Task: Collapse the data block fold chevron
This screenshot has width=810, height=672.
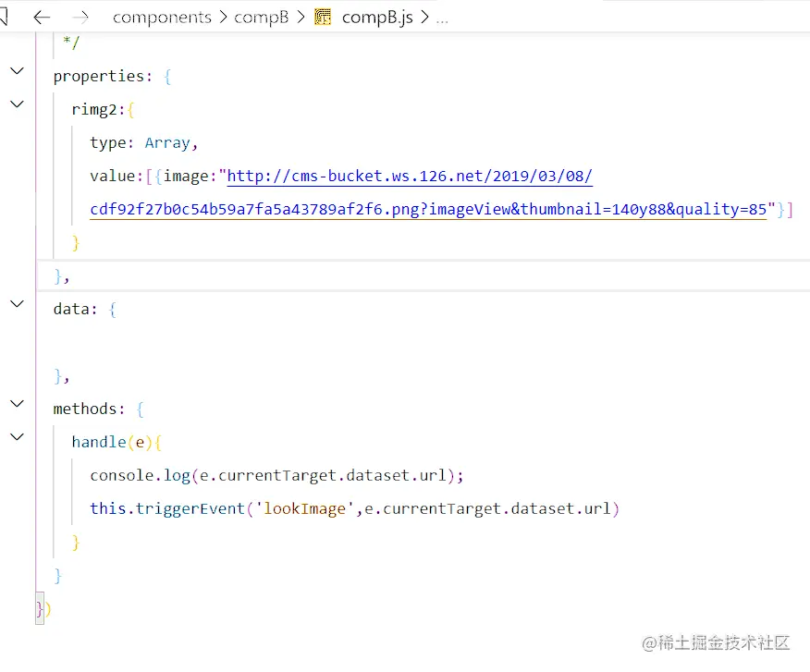Action: click(x=17, y=304)
